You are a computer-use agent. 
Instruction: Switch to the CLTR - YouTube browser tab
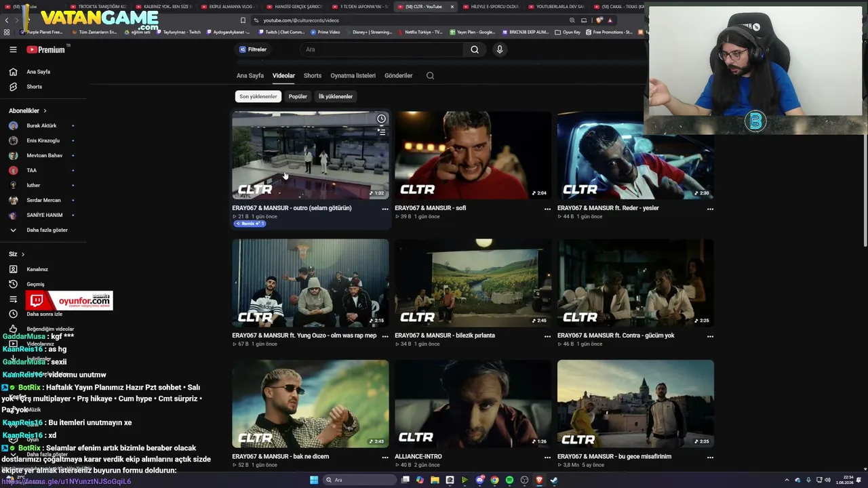(427, 7)
